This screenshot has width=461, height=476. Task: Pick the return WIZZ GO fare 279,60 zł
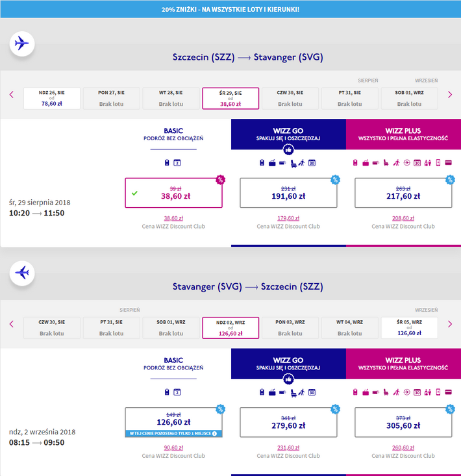click(x=288, y=422)
